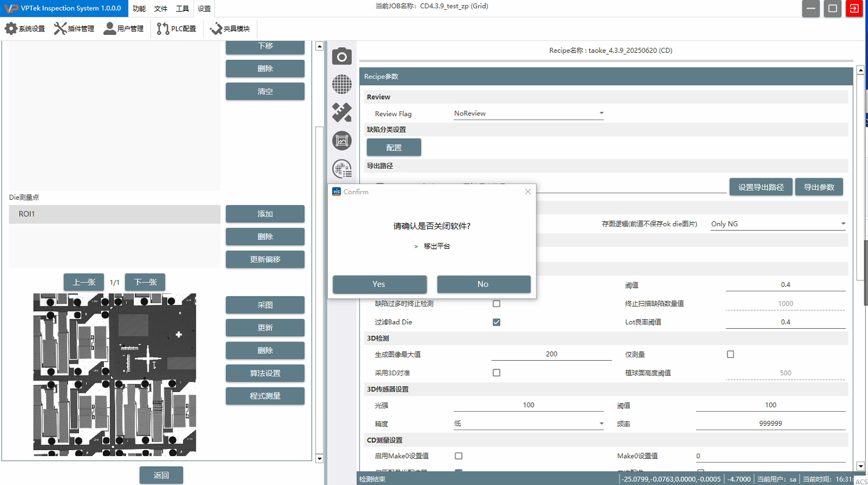Open the 功能 menu
868x485 pixels.
[139, 9]
